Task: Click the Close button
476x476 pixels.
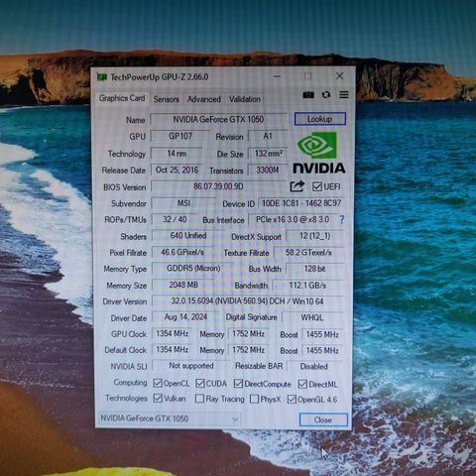Action: [x=323, y=419]
